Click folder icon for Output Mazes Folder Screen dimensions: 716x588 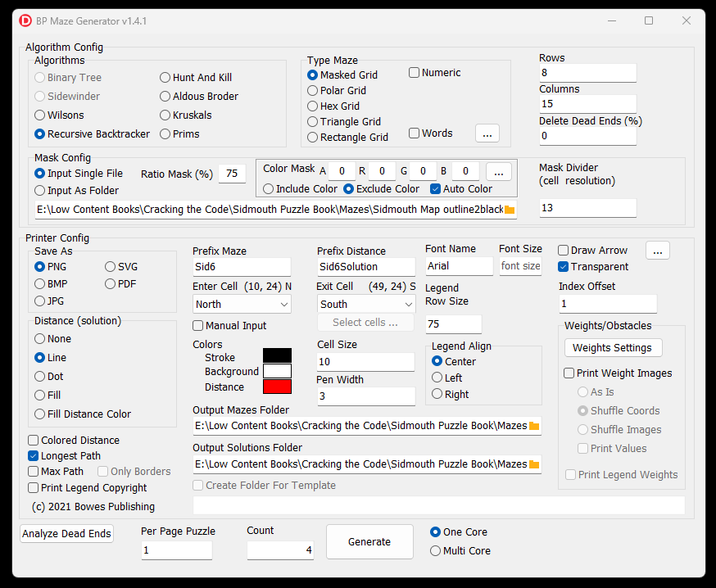point(534,426)
